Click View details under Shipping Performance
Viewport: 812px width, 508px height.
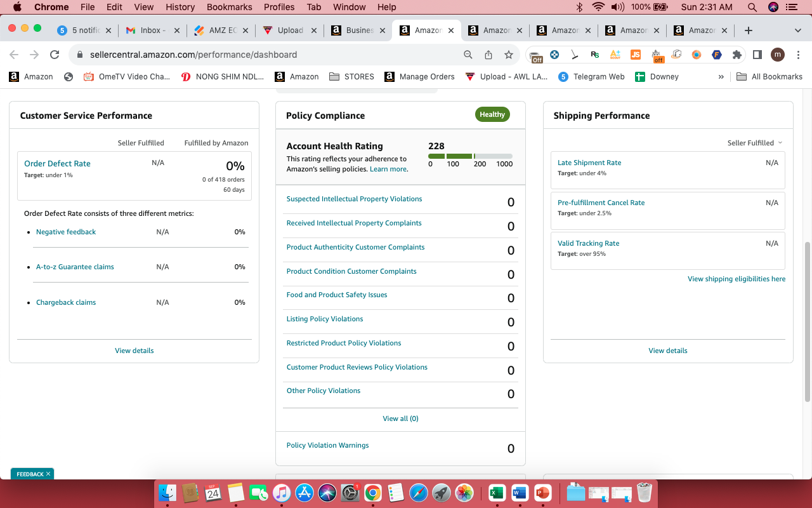(x=668, y=351)
